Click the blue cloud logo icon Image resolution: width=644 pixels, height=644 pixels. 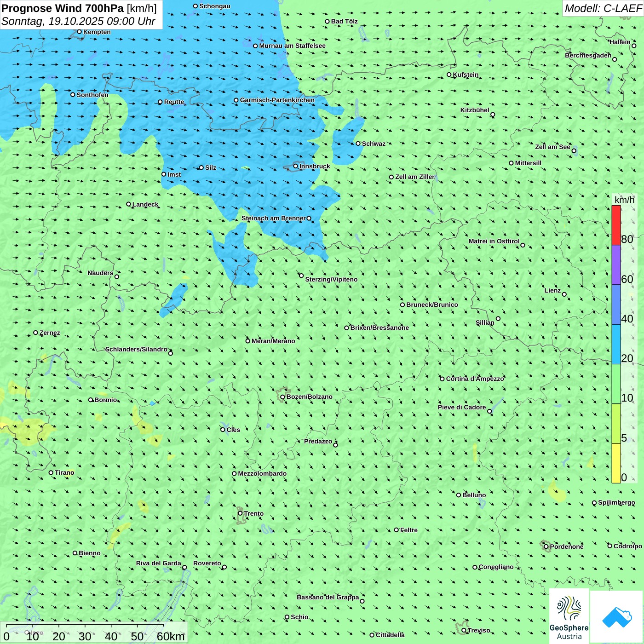[617, 617]
